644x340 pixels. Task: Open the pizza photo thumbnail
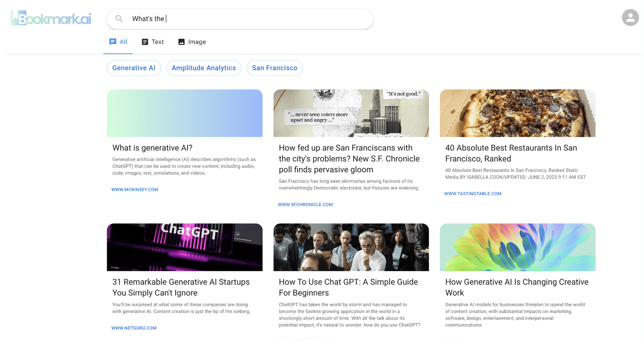coord(517,113)
